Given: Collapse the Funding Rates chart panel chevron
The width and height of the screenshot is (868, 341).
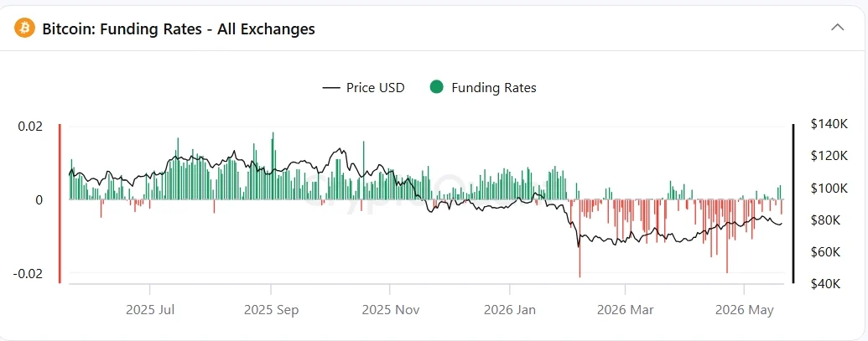Looking at the screenshot, I should [838, 27].
